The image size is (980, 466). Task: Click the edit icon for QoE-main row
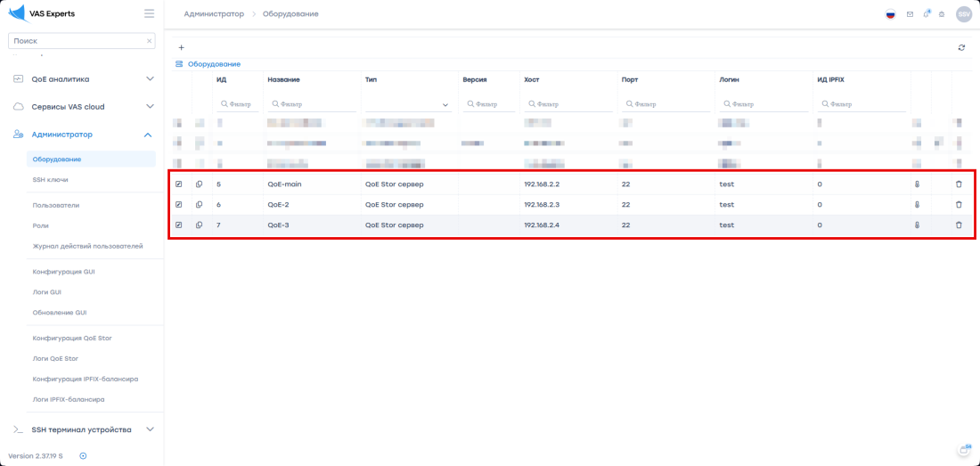(178, 184)
